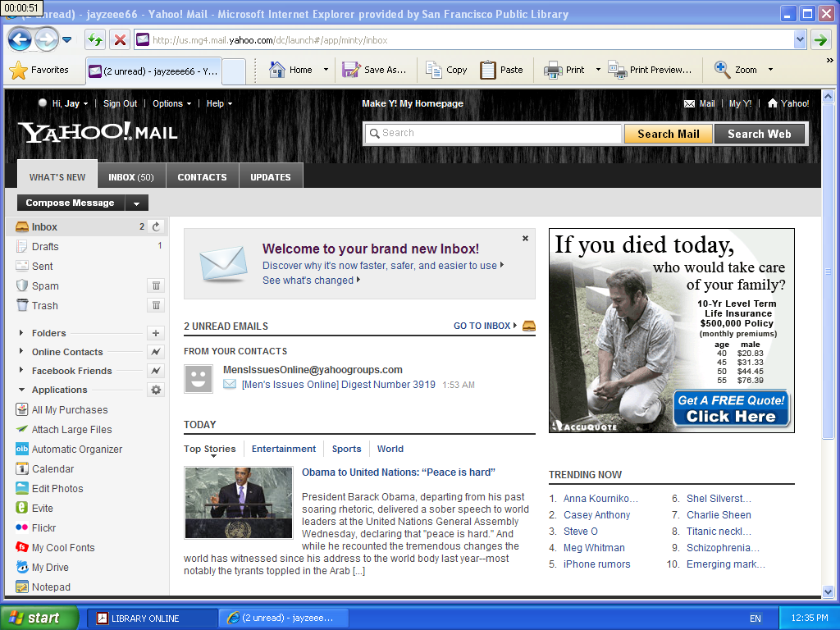Expand the Folders section
Screen dimensions: 840x630
point(21,333)
